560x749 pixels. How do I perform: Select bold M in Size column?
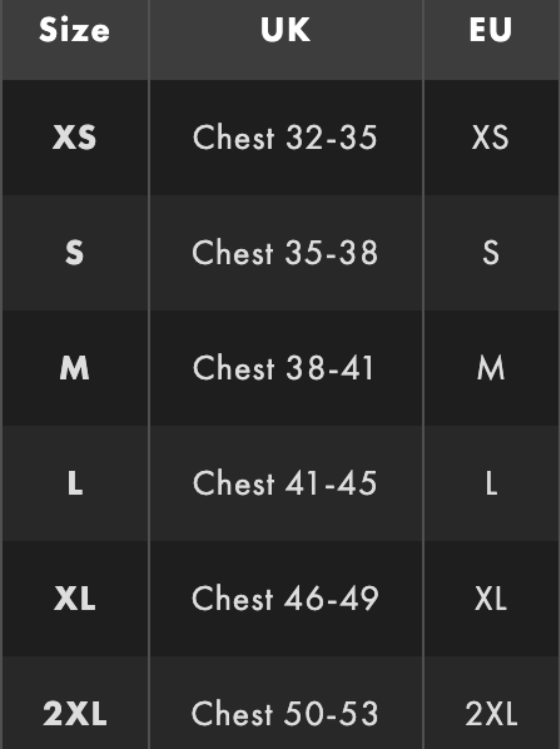[x=75, y=368]
